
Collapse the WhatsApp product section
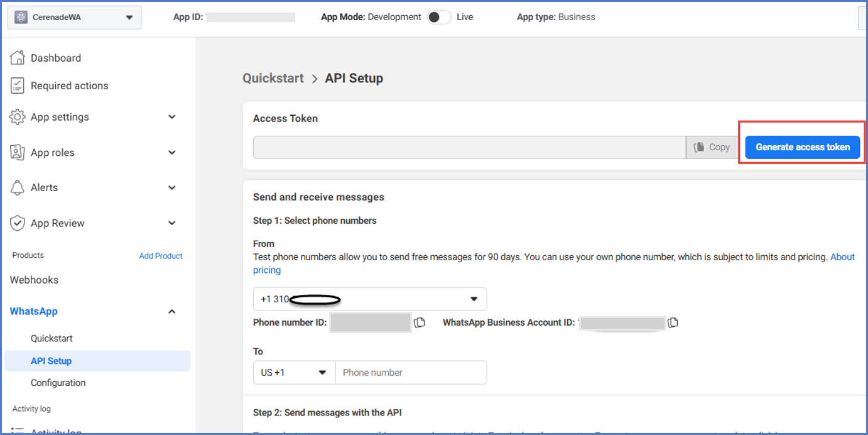(172, 312)
